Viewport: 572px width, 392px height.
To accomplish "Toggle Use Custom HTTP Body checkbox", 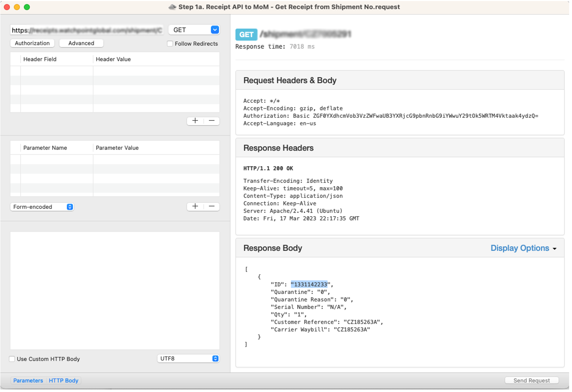I will click(x=12, y=360).
